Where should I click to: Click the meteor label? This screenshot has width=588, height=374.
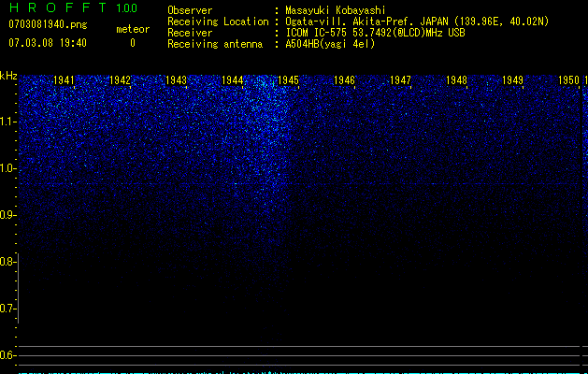point(133,29)
